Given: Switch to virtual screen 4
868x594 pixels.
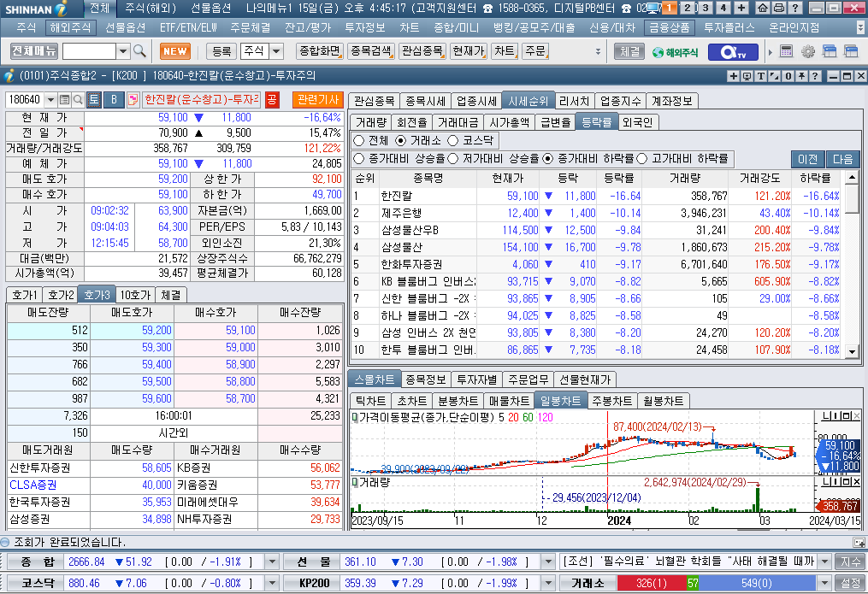Looking at the screenshot, I should (723, 8).
